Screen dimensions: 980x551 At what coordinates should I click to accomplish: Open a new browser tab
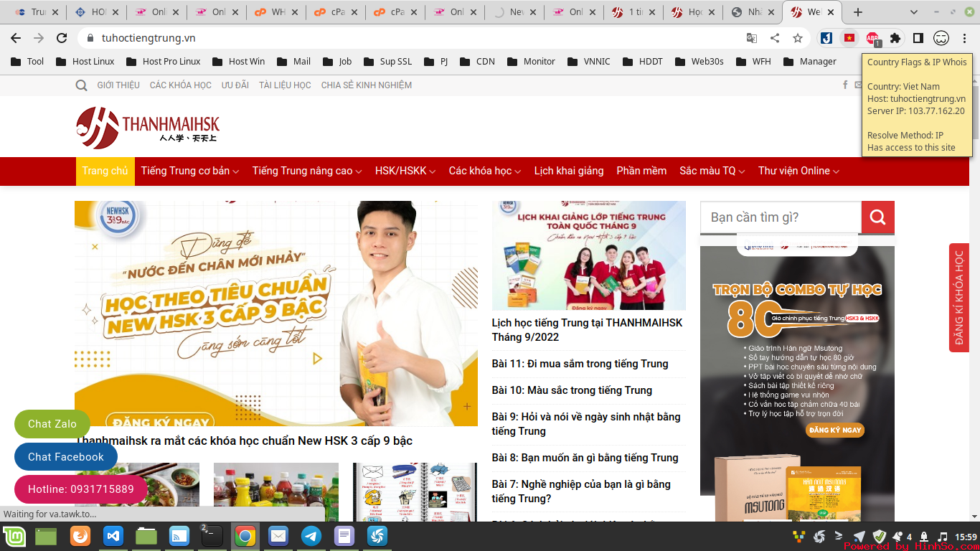(858, 12)
